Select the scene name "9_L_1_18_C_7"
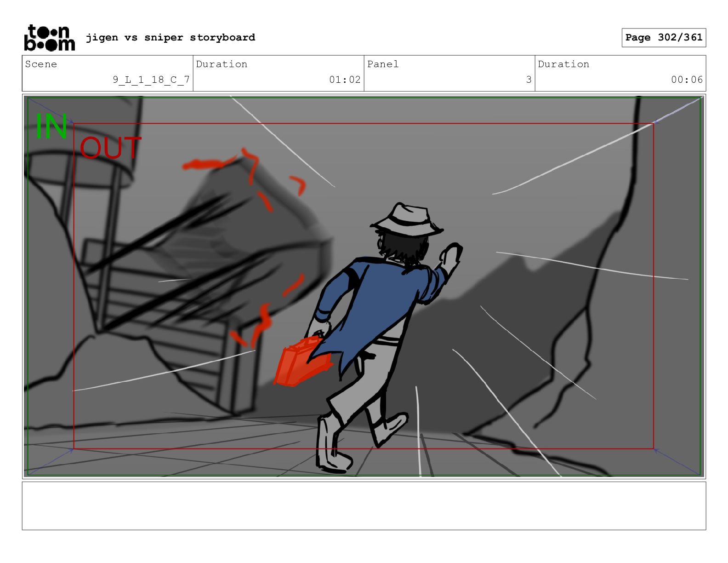Image resolution: width=728 pixels, height=563 pixels. (x=151, y=80)
